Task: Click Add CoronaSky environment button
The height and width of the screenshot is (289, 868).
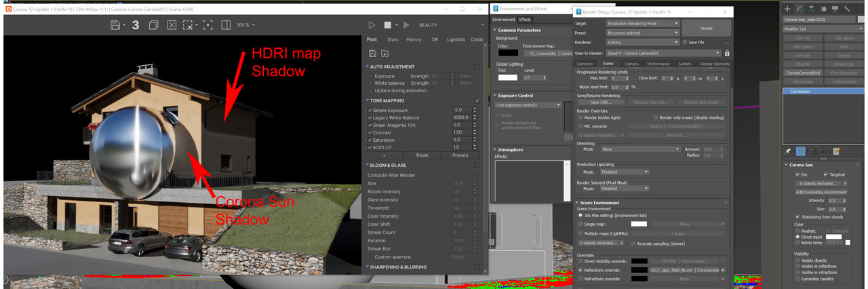Action: pyautogui.click(x=821, y=192)
